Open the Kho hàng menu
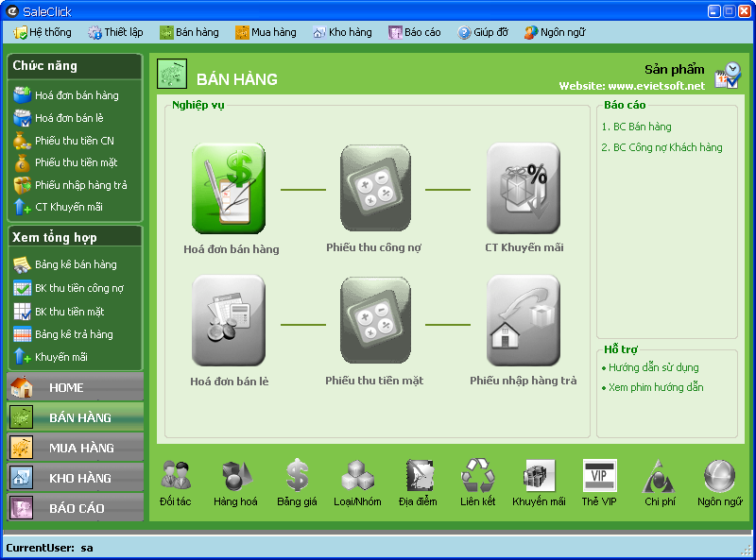 tap(342, 32)
